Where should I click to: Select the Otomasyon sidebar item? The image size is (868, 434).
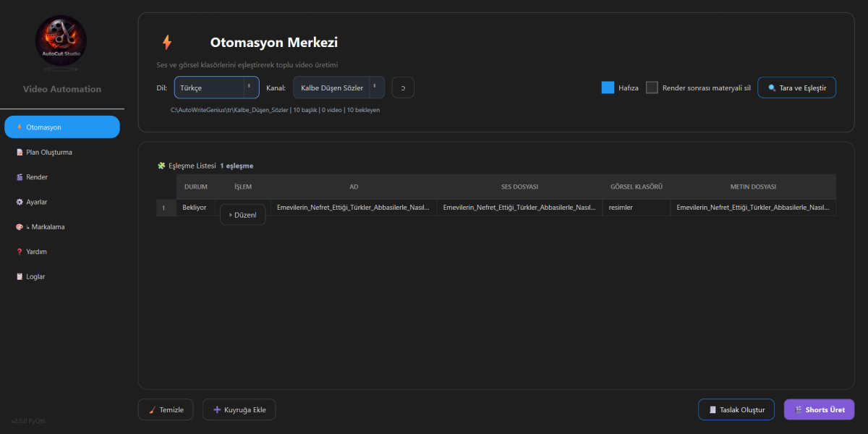[61, 127]
